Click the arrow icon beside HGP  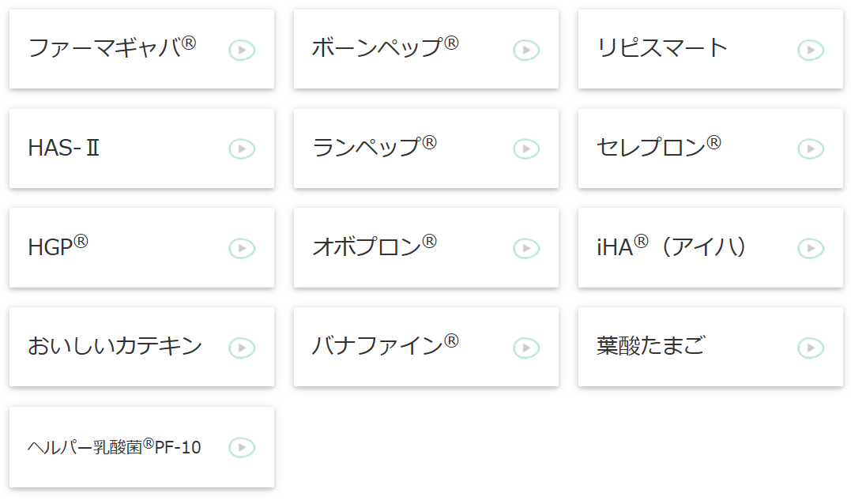pyautogui.click(x=242, y=248)
